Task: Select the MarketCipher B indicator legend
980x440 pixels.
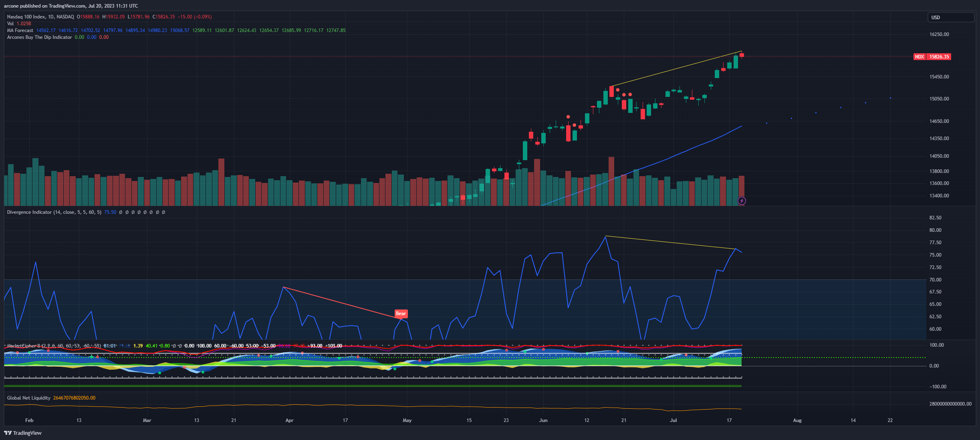Action: [54, 346]
